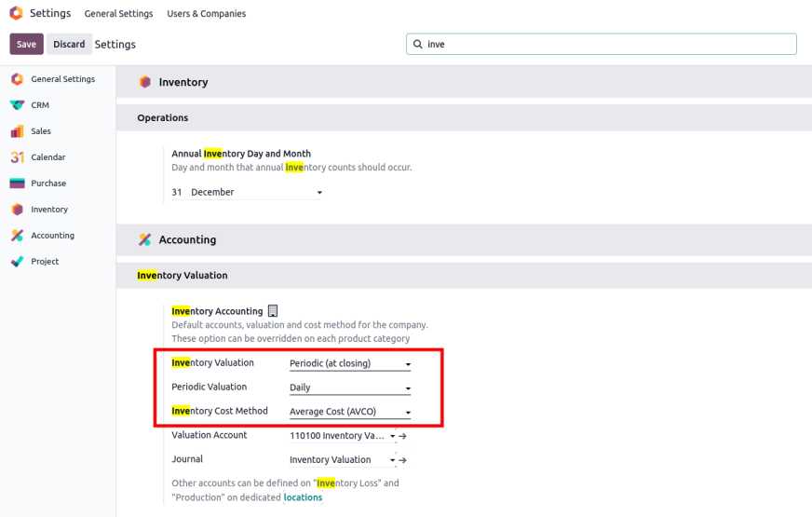Click the Odoo Settings app logo
The width and height of the screenshot is (812, 517).
tap(17, 14)
